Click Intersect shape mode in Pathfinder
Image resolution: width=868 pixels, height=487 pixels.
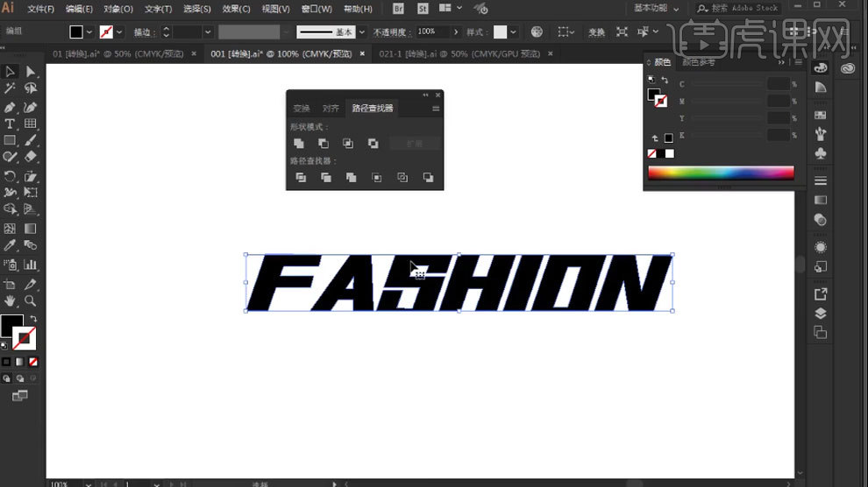pos(348,144)
